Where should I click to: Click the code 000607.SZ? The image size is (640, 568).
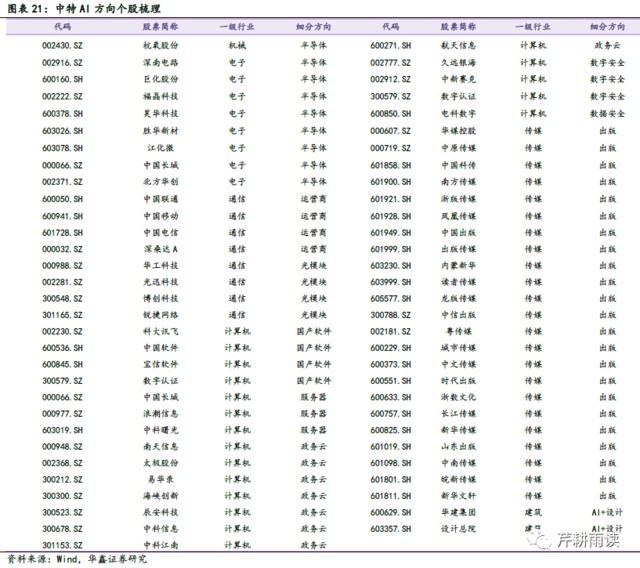tap(391, 131)
